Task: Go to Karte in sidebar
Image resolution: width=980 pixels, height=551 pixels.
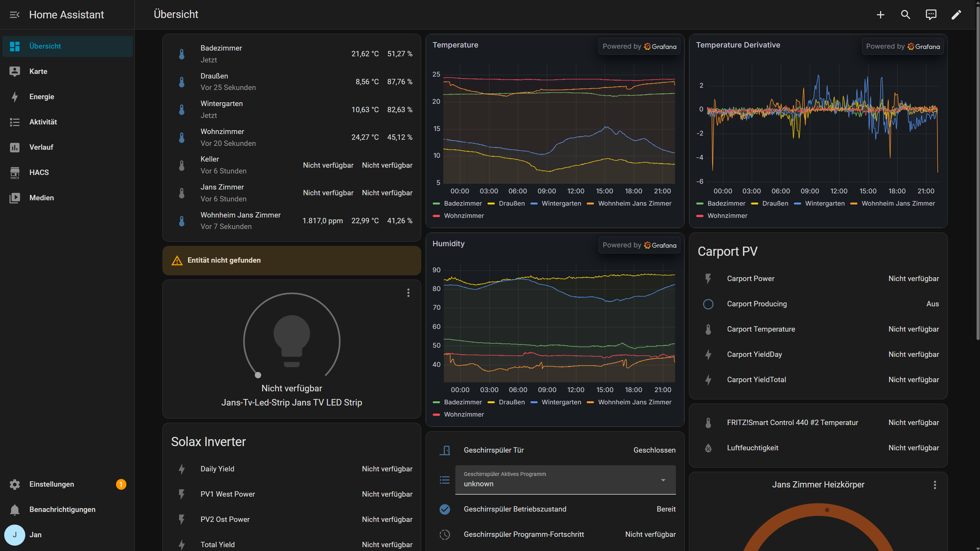Action: point(67,72)
